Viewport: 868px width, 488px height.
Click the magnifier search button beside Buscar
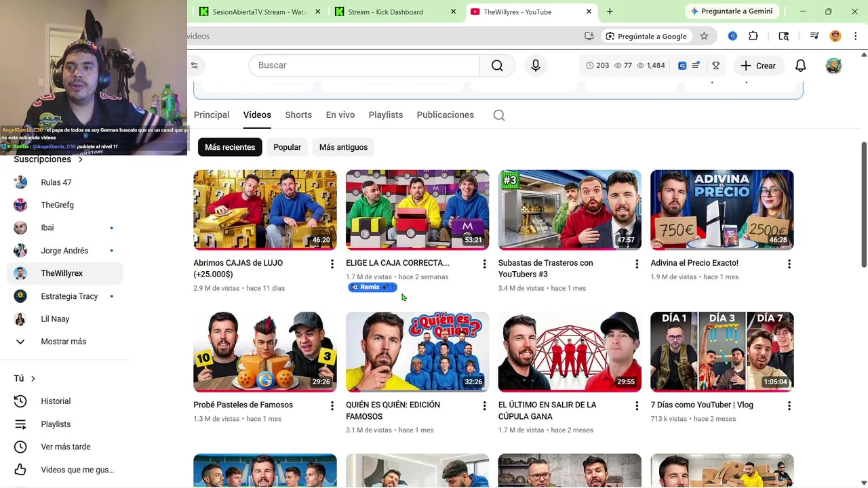tap(497, 65)
